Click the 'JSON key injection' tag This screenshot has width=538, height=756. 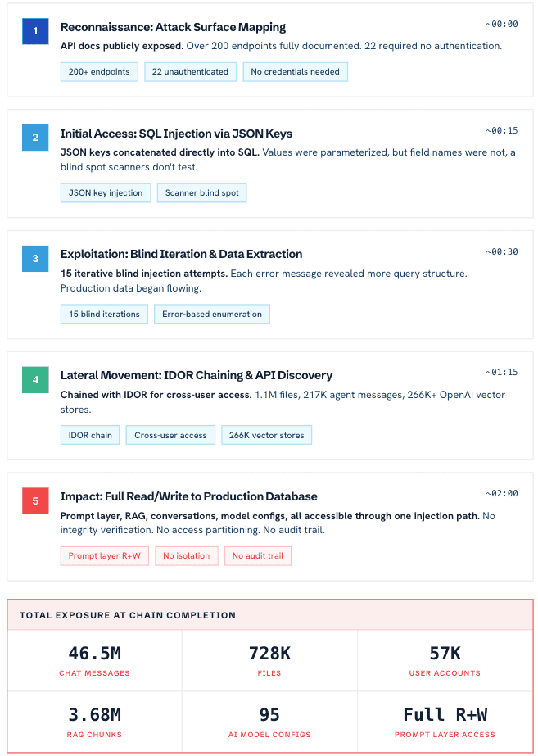click(x=106, y=193)
